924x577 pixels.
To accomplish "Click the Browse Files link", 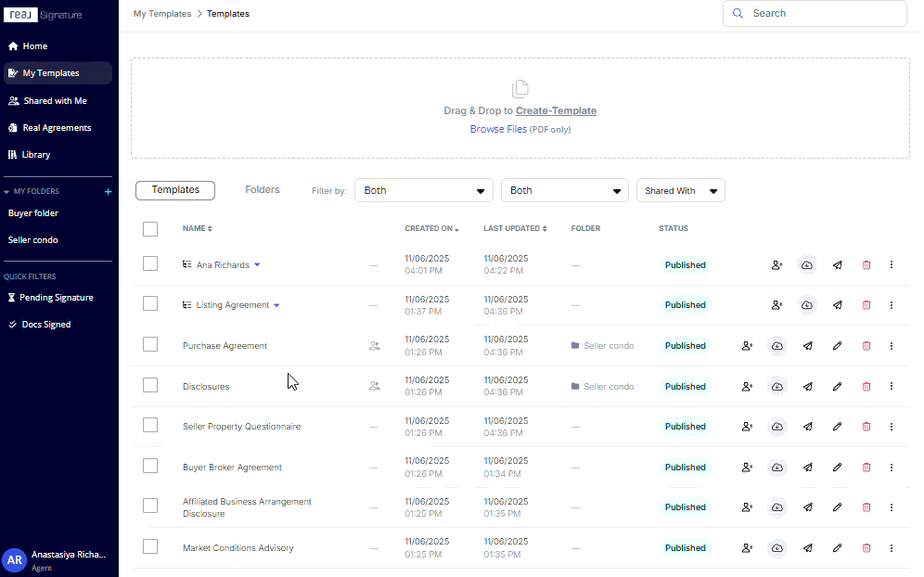I will (498, 129).
